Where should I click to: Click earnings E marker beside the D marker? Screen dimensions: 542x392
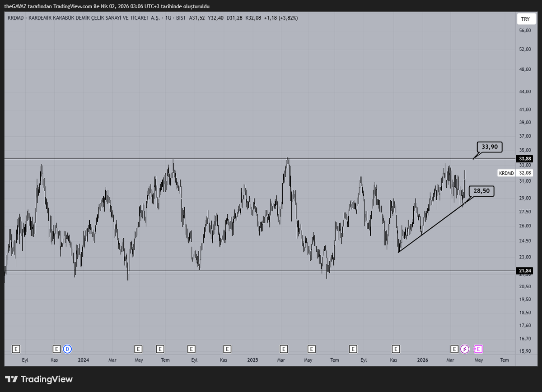[x=56, y=349]
